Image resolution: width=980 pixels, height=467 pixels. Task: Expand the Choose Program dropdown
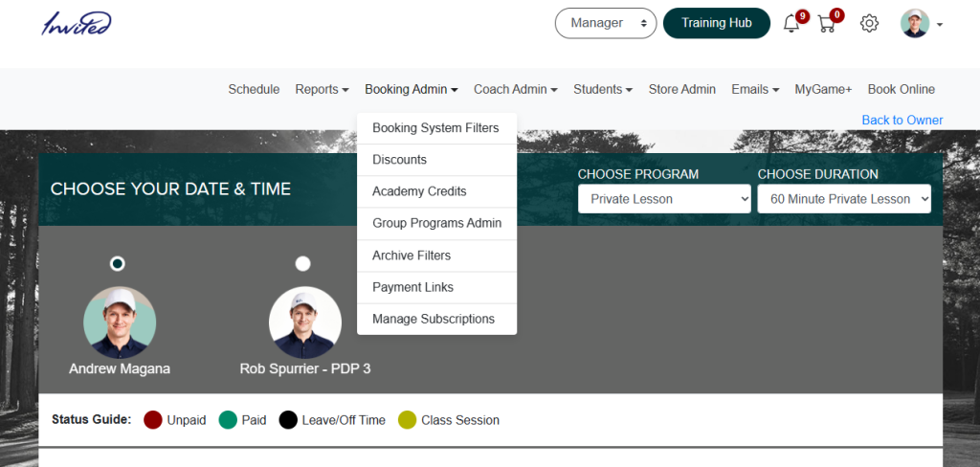coord(664,199)
